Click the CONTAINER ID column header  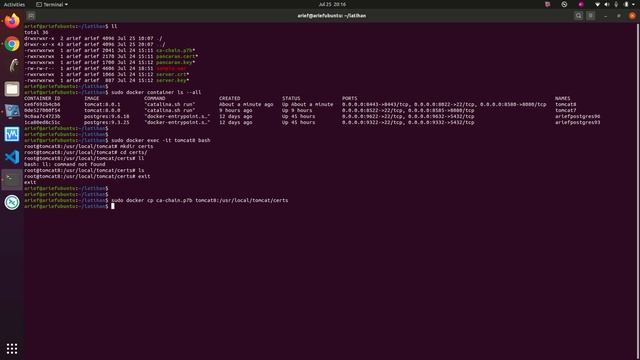click(42, 98)
